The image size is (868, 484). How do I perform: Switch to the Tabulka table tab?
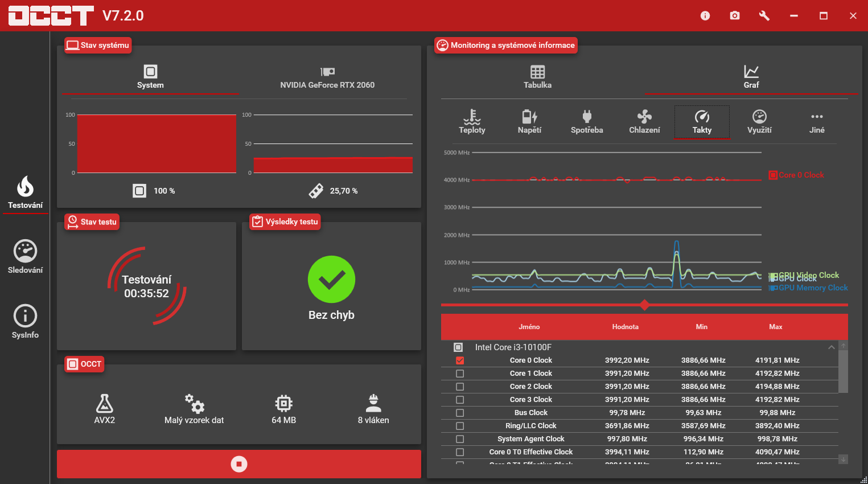click(x=537, y=77)
